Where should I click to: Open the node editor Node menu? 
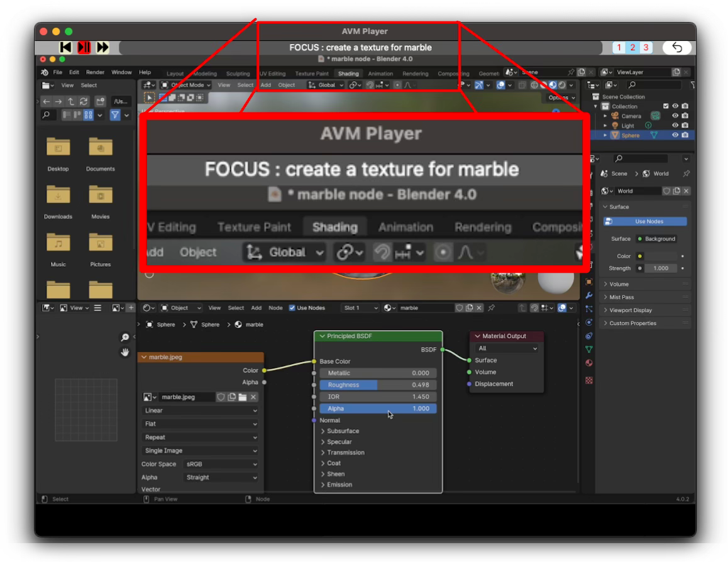(x=275, y=307)
